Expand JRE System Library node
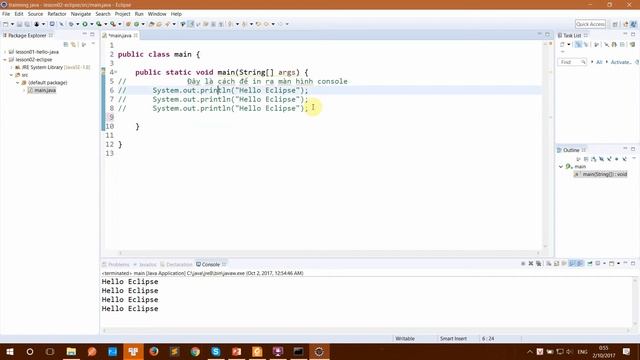Viewport: 640px width, 360px height. (11, 67)
